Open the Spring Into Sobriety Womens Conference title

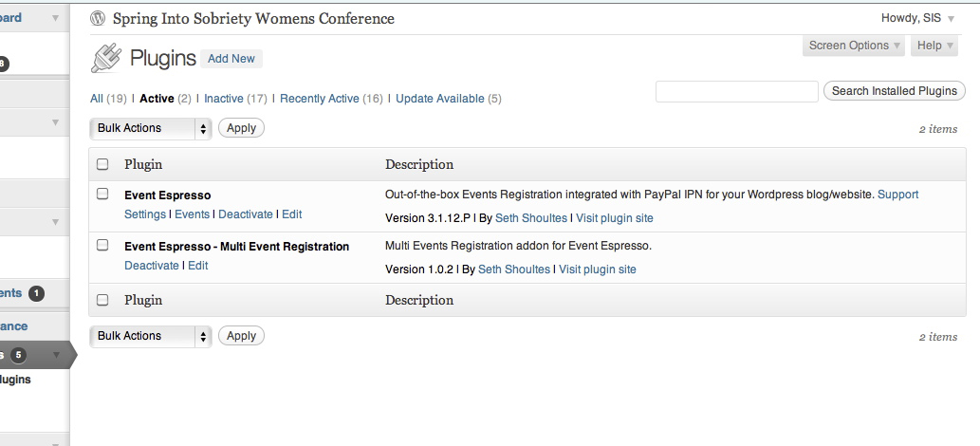[253, 19]
